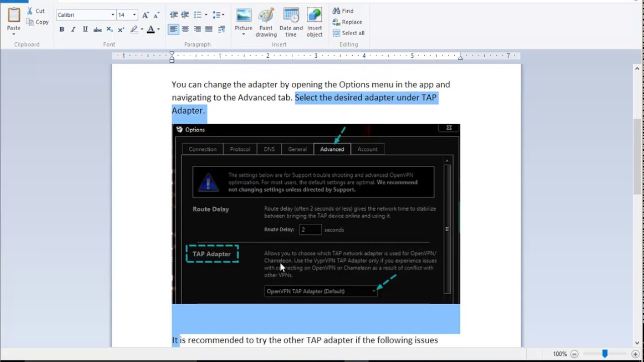
Task: Open Replace in the Editing group
Action: [347, 22]
